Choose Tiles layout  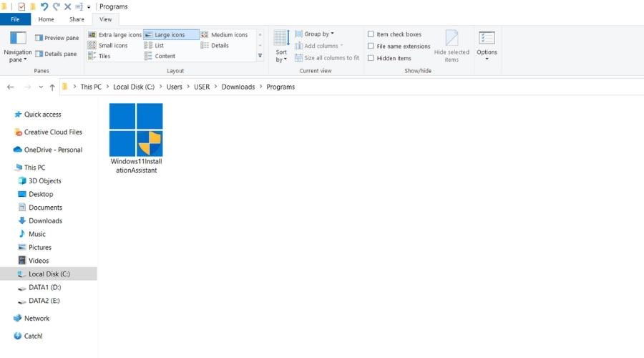coord(99,56)
